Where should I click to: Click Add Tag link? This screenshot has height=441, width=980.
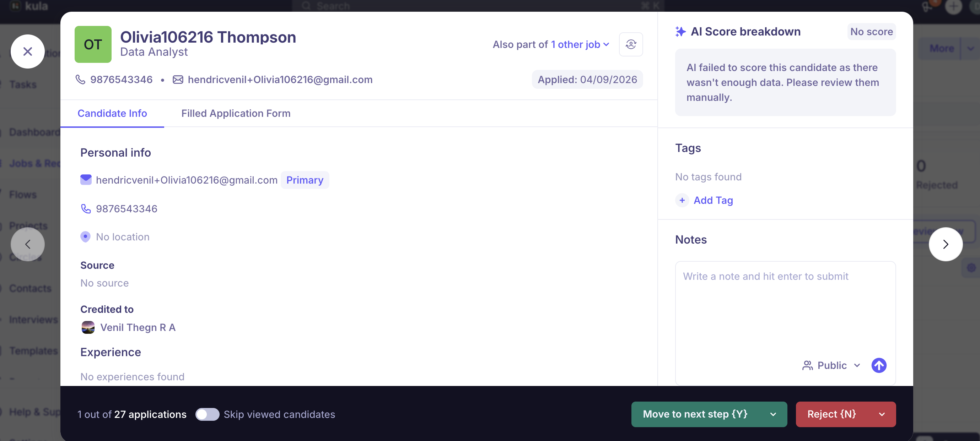[x=713, y=200]
